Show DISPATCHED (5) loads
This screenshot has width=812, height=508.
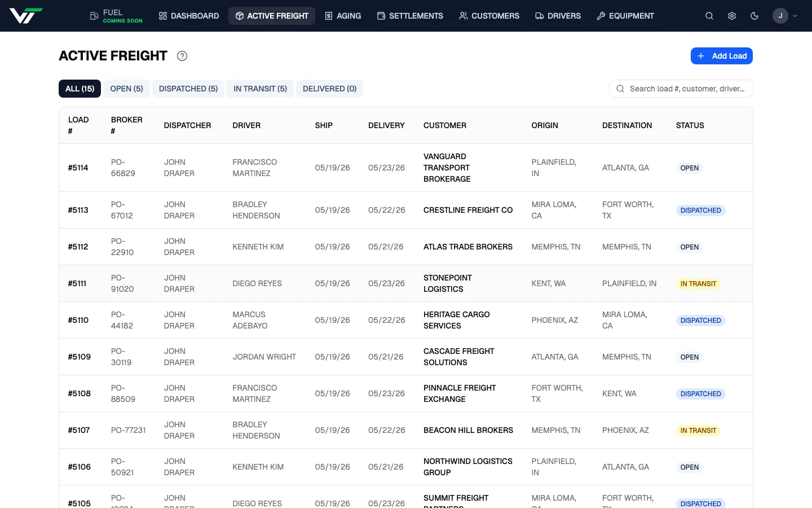188,89
